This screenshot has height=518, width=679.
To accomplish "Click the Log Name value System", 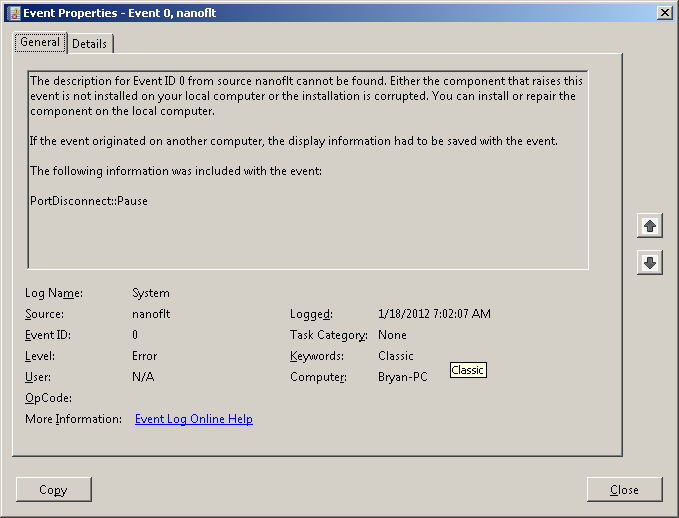I will pyautogui.click(x=151, y=293).
